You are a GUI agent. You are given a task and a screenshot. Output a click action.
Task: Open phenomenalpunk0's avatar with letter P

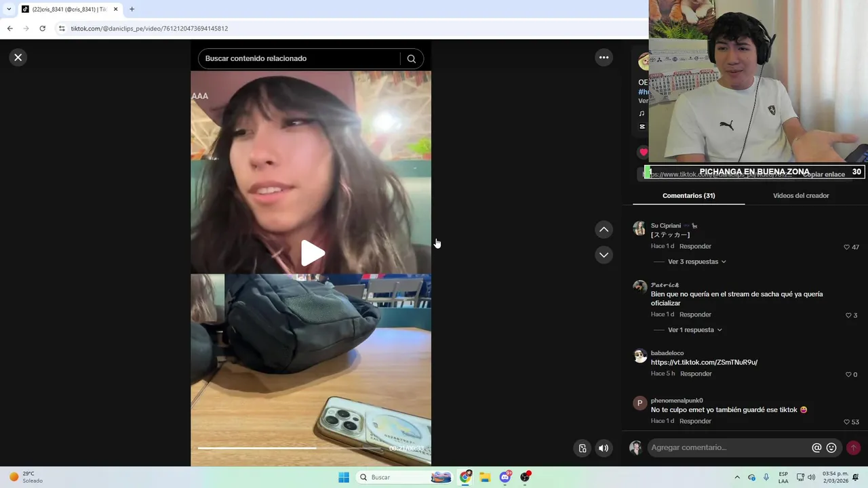point(639,403)
